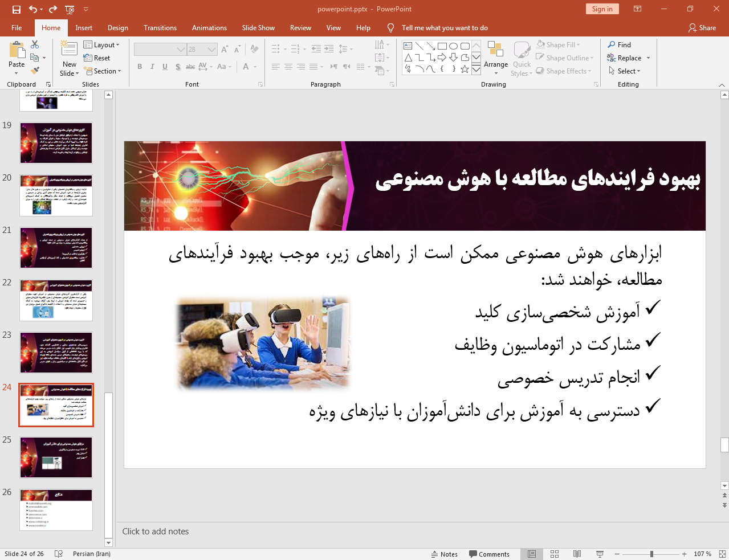Toggle Strikethrough formatting
729x560 pixels.
tap(190, 67)
